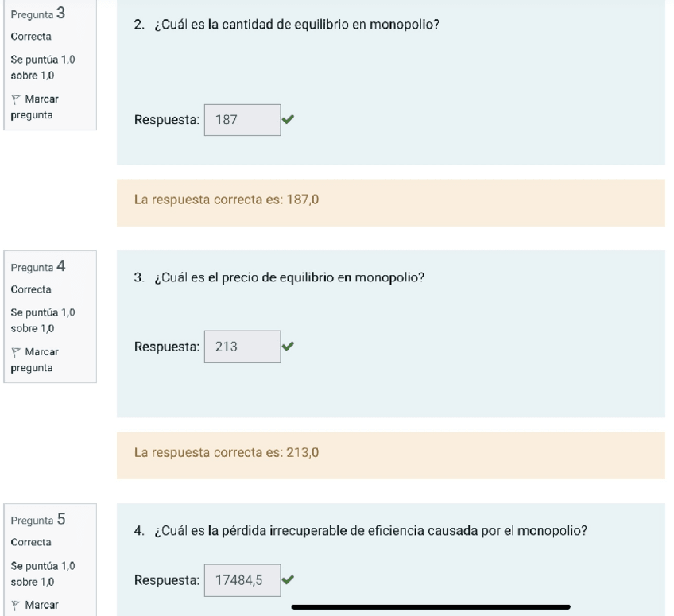Click the feedback box showing correct answer 187,0

390,203
